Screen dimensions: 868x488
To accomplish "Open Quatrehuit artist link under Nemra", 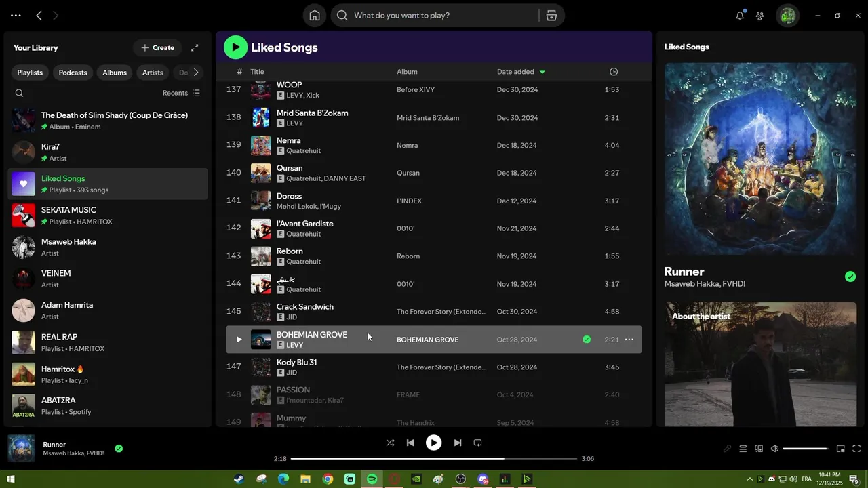I will point(304,151).
